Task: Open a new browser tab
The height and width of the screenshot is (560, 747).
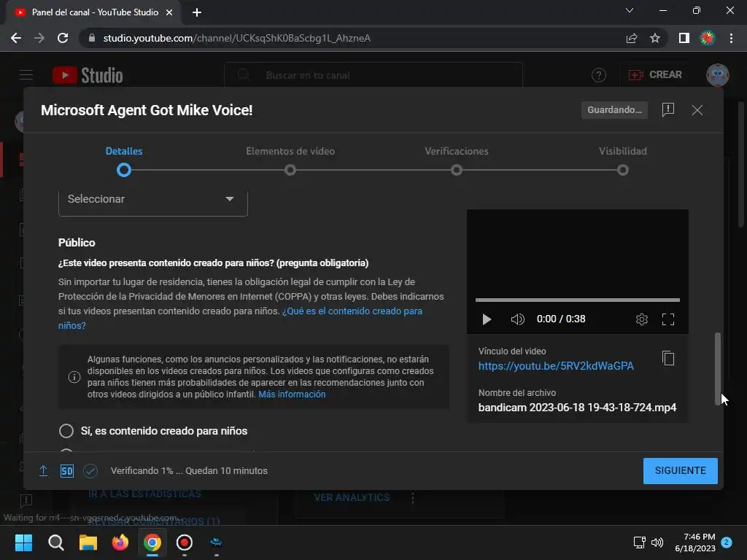Action: tap(197, 12)
